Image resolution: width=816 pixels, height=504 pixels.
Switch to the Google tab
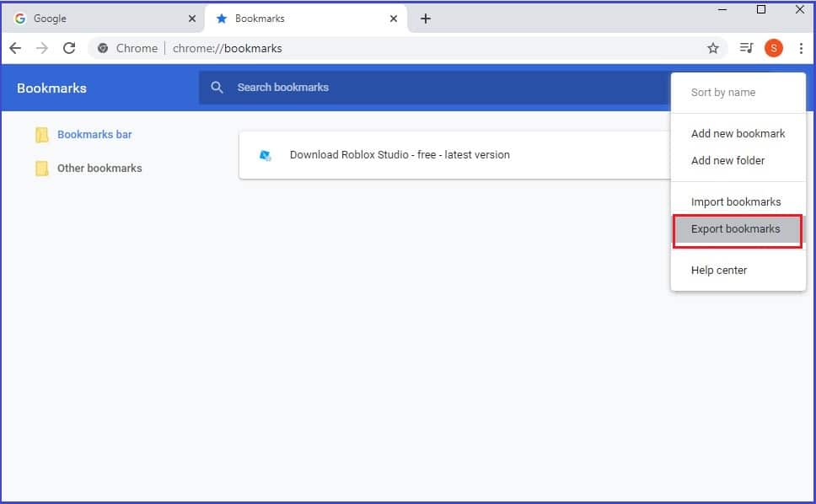(101, 18)
